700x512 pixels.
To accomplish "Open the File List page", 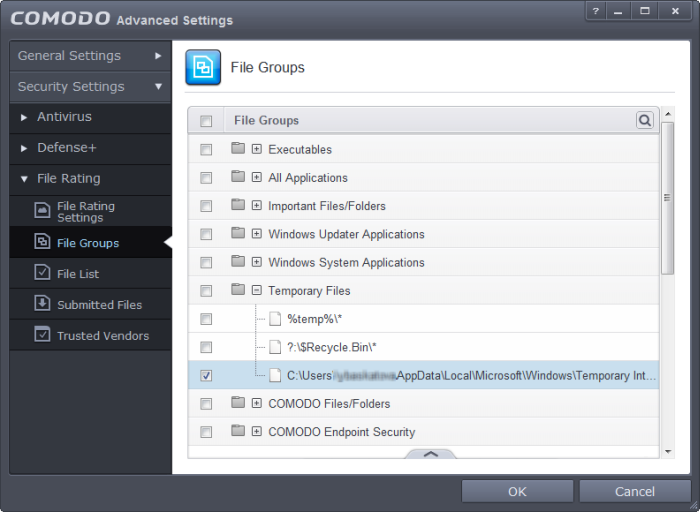I will tap(91, 273).
